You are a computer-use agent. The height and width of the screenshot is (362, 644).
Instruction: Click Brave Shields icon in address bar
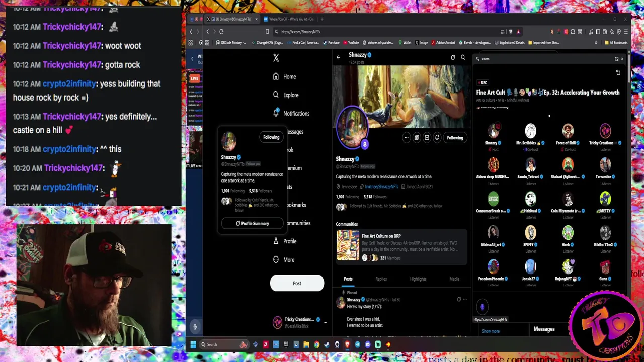pos(510,32)
